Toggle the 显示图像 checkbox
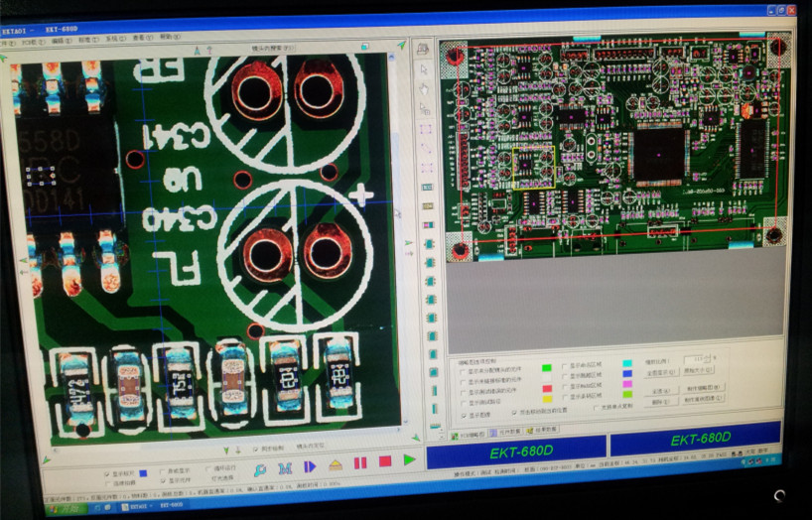The image size is (812, 520). pos(464,415)
